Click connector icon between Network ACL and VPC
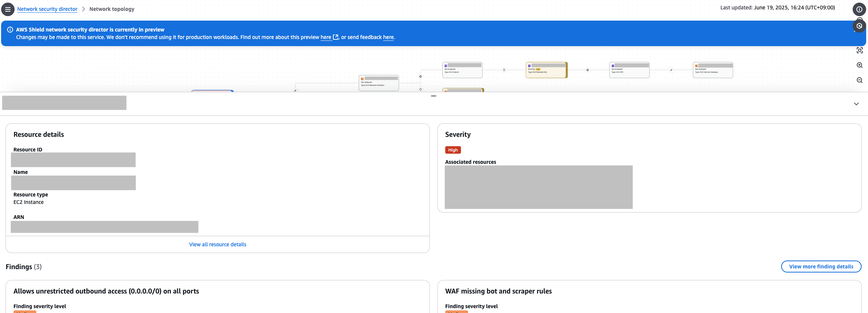This screenshot has height=313, width=868. point(588,70)
